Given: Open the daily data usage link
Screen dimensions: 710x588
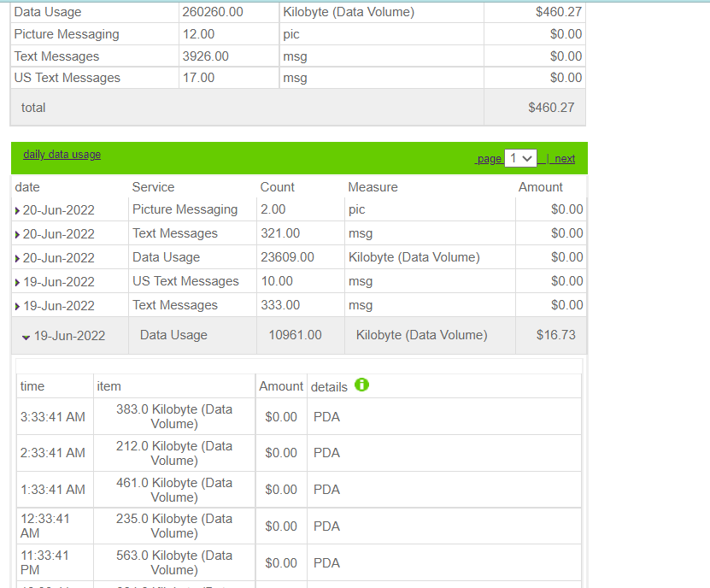Looking at the screenshot, I should pos(62,155).
